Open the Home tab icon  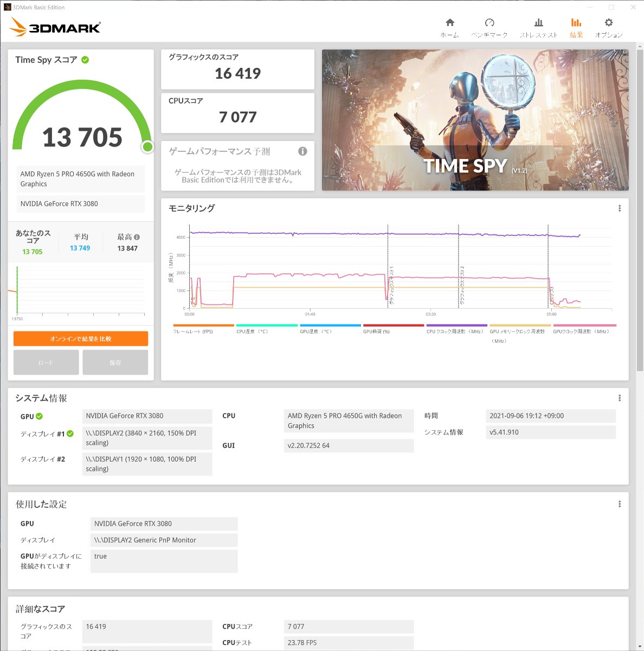point(449,23)
